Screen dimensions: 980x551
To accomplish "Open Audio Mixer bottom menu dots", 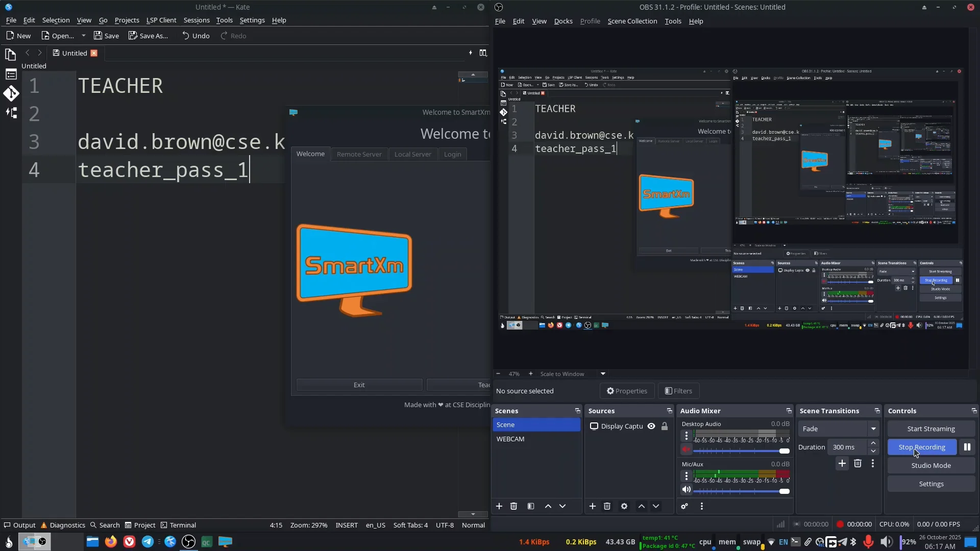I will (x=702, y=506).
